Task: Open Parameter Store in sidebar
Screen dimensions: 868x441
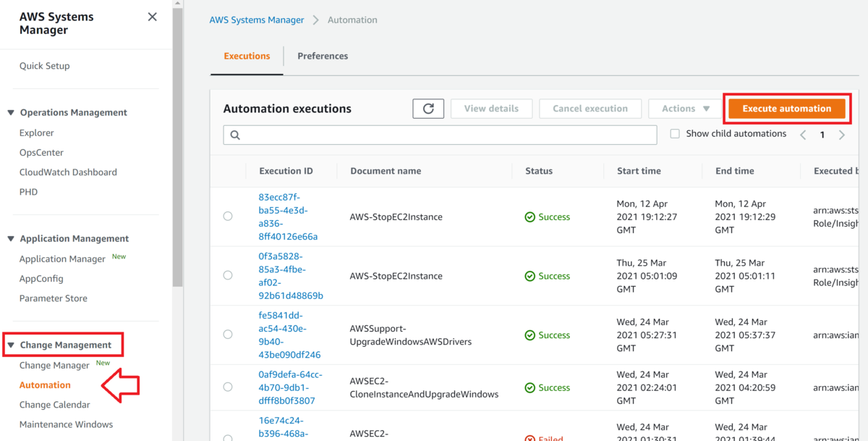Action: coord(54,298)
